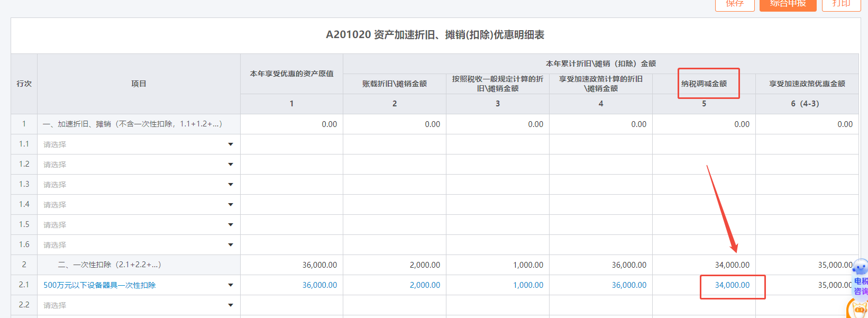Click the 纳税调减金额 column header

703,84
